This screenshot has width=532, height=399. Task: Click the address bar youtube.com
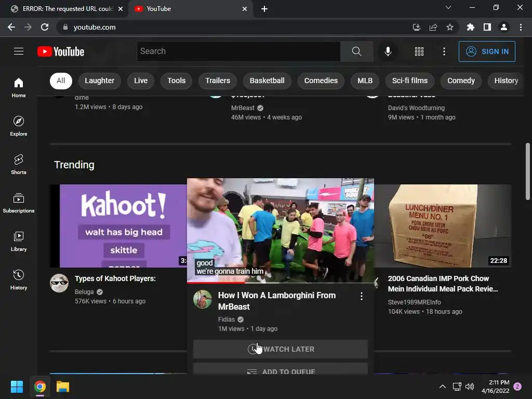click(95, 27)
